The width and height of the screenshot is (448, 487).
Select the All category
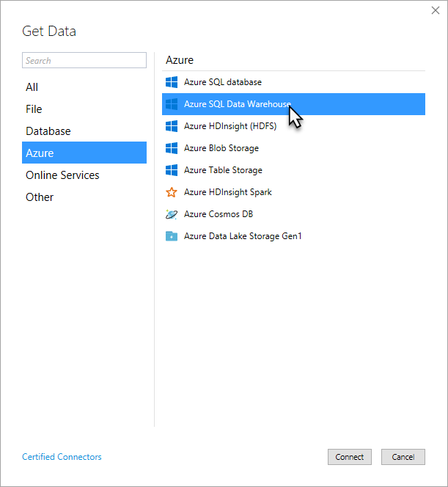tap(32, 87)
